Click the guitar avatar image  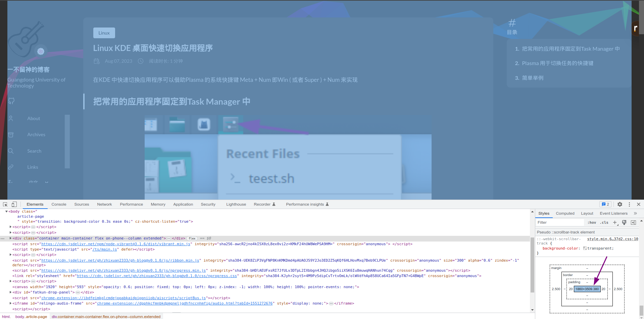(26, 39)
